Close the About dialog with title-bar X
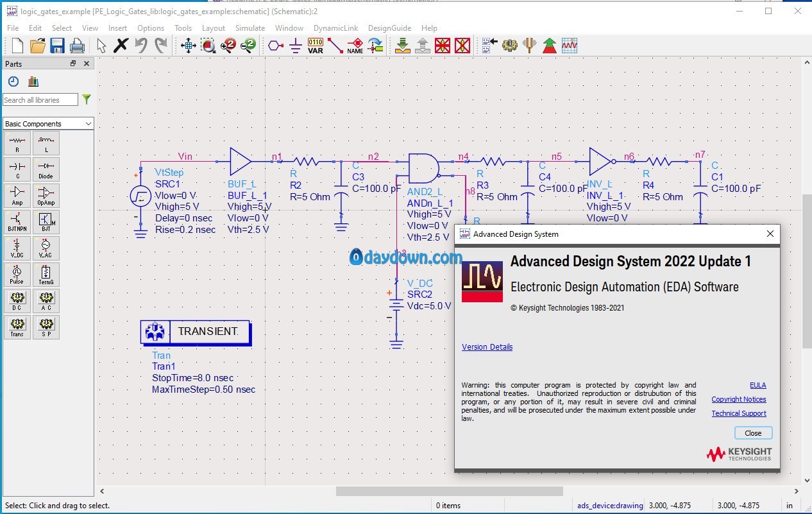812x514 pixels. tap(770, 234)
